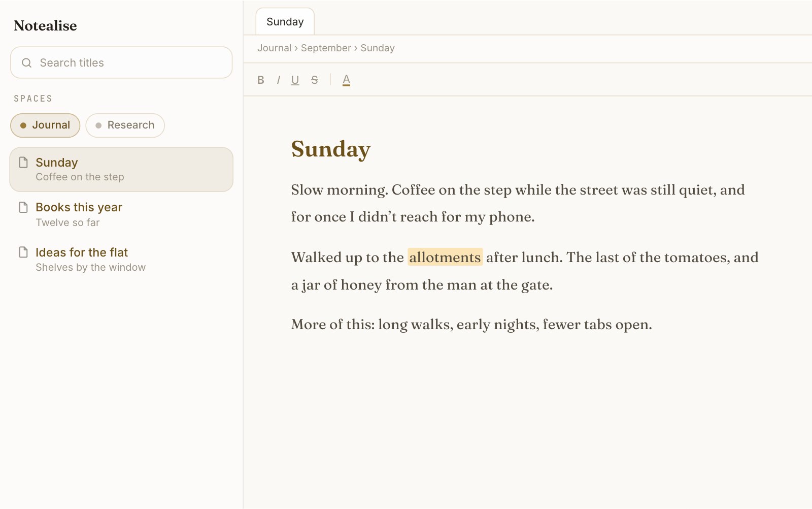812x509 pixels.
Task: Click the line More of this: long walks
Action: tap(471, 325)
